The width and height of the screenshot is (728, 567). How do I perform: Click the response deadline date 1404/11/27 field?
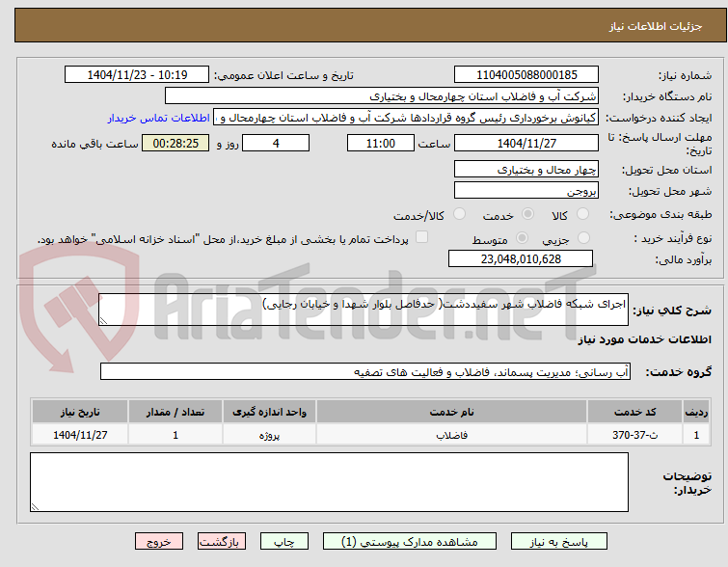[x=526, y=143]
